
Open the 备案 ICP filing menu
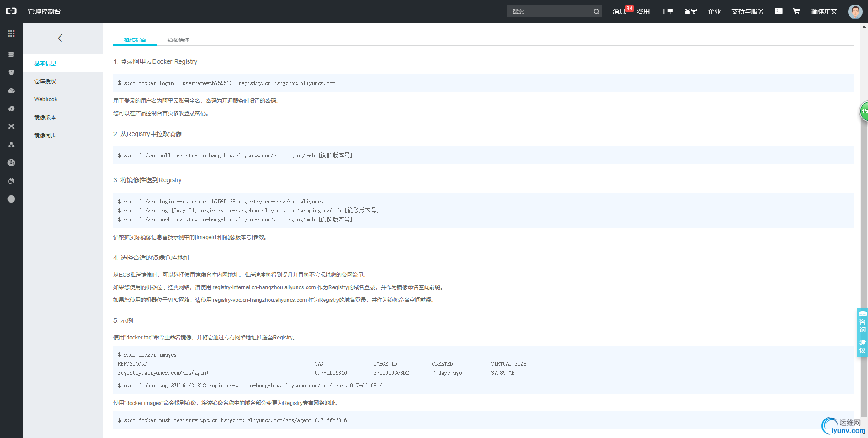pos(690,11)
